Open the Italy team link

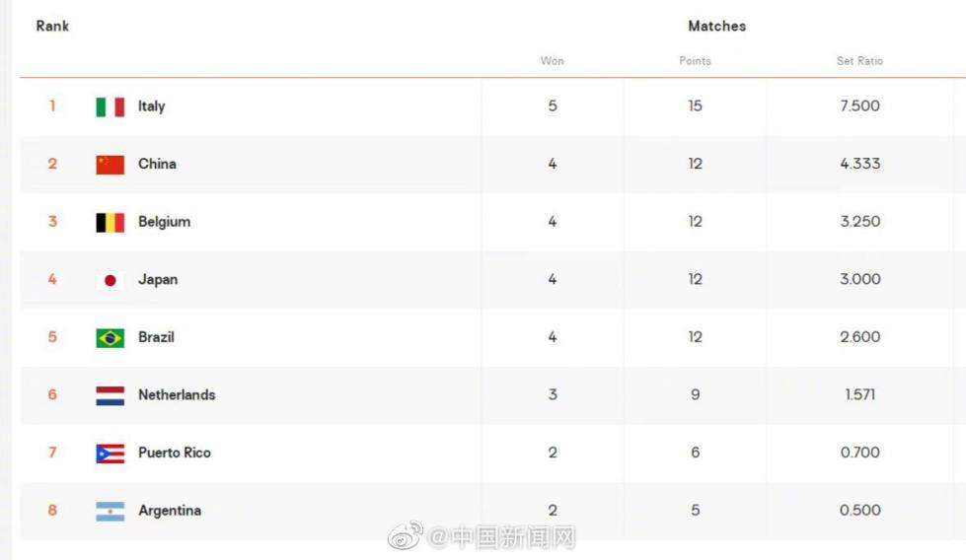[151, 106]
